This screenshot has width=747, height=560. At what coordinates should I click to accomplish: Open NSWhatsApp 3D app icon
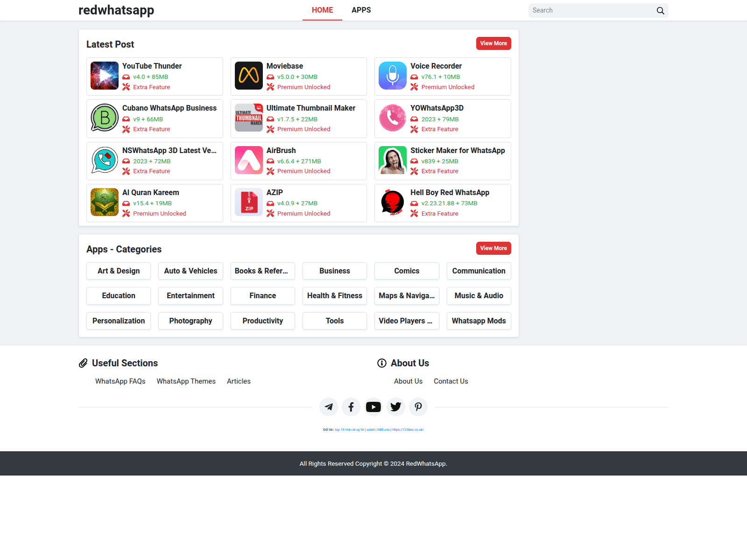pyautogui.click(x=105, y=160)
